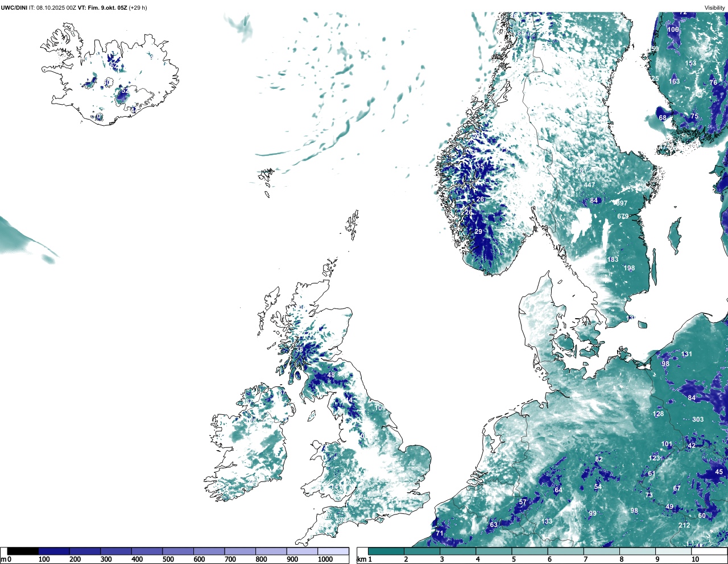
Task: Click the '1000' tick label on meter scale
Action: tap(325, 559)
